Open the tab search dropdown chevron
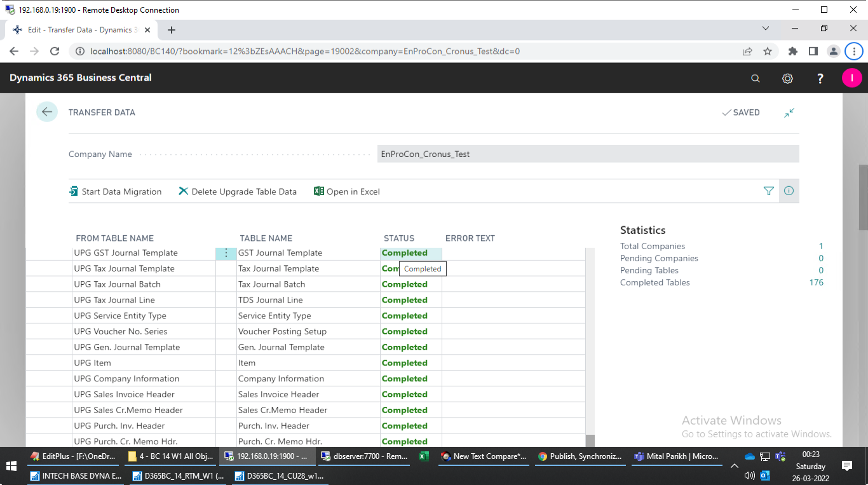This screenshot has height=485, width=868. [765, 29]
